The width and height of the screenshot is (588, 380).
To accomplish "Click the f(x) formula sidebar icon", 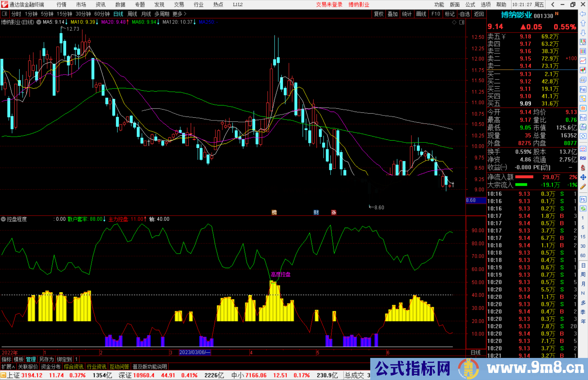I will (x=583, y=127).
